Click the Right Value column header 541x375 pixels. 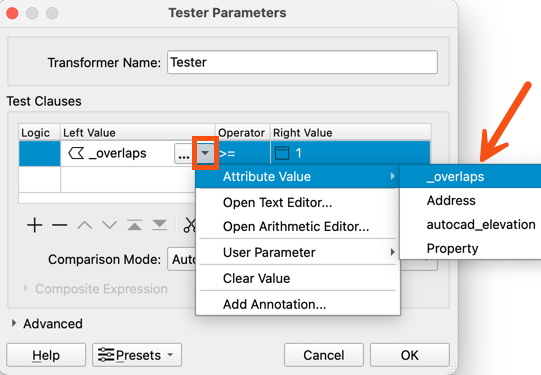(351, 132)
